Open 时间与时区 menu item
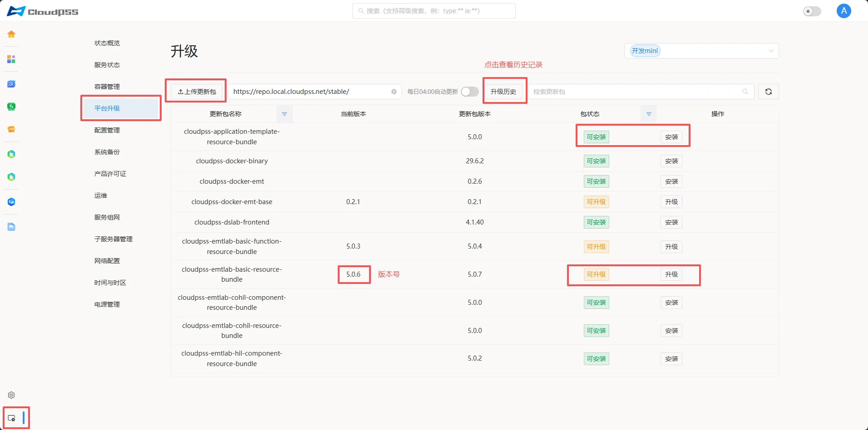868x430 pixels. [110, 283]
